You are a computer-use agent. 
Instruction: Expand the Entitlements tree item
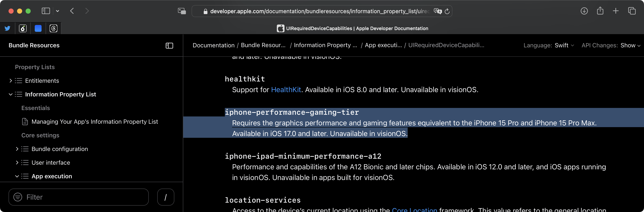[10, 81]
